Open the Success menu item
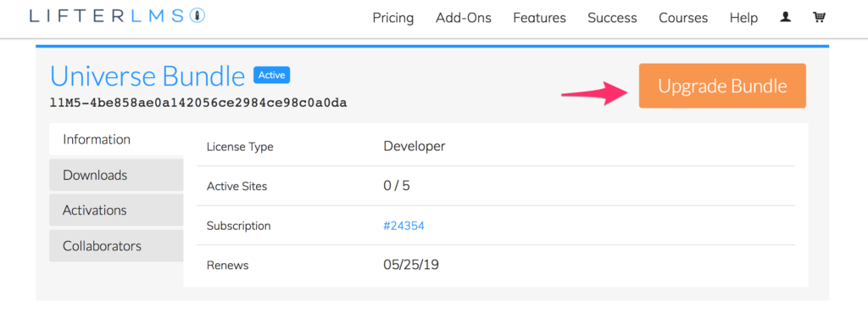This screenshot has width=868, height=314. (x=612, y=18)
